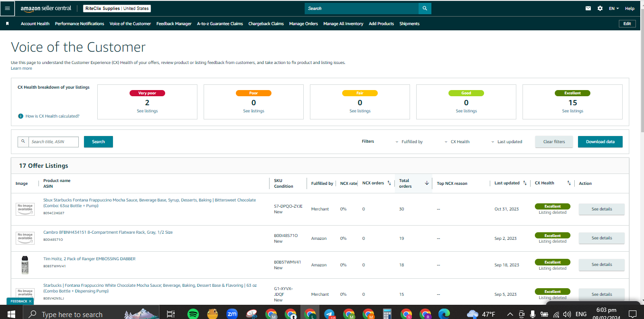
Task: Expand the Fulfilled by filter dropdown
Action: click(409, 142)
